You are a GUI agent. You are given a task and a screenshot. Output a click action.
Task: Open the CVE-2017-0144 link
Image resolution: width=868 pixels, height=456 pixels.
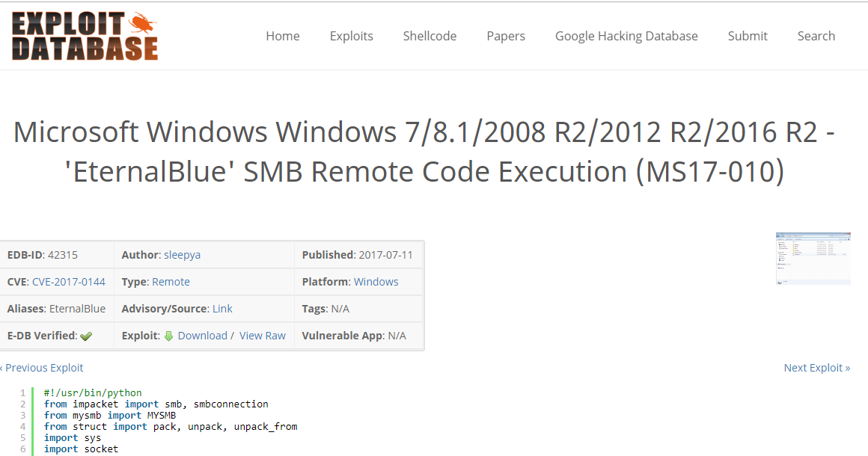(x=69, y=282)
